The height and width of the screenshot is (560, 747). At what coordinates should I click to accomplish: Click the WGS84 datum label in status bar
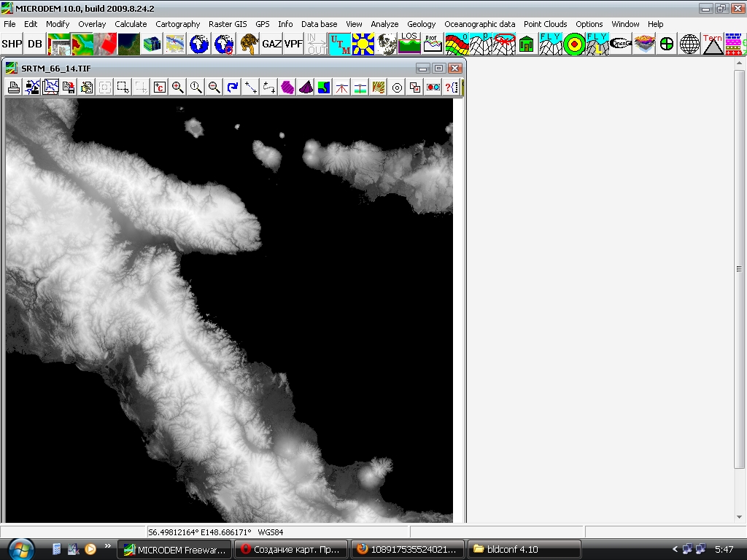click(x=270, y=532)
